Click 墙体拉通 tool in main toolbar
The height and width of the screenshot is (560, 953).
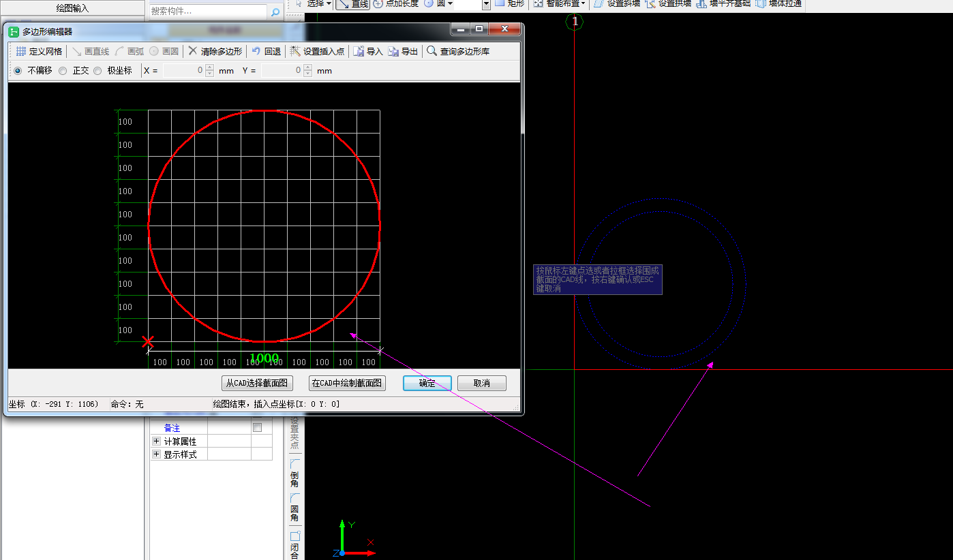[779, 3]
